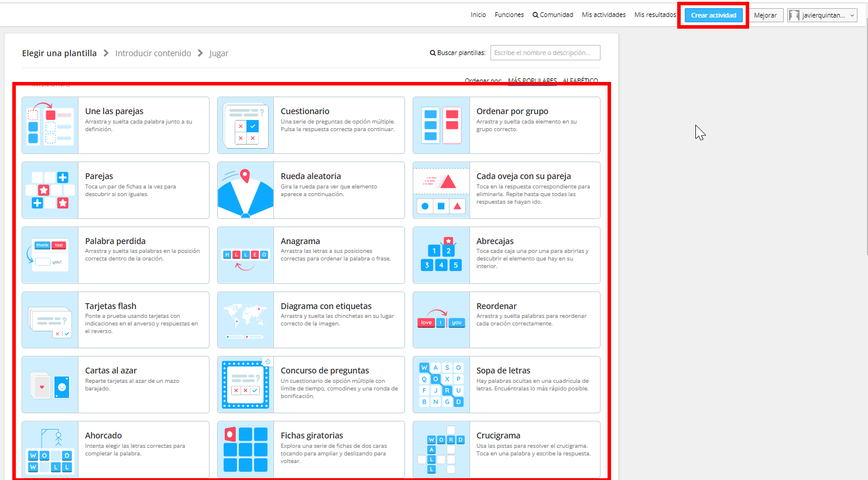The image size is (868, 480).
Task: Open Mis resultados page
Action: 655,15
